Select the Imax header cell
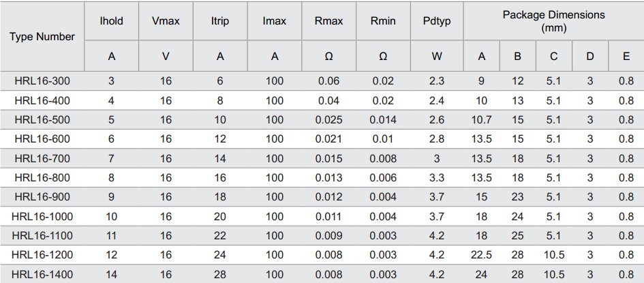644x283 pixels. 275,21
